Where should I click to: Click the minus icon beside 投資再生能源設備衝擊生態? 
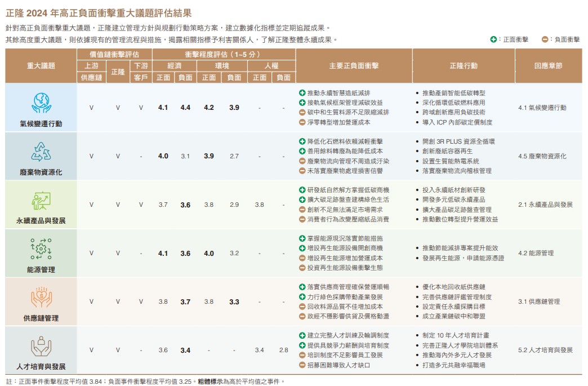(x=302, y=268)
